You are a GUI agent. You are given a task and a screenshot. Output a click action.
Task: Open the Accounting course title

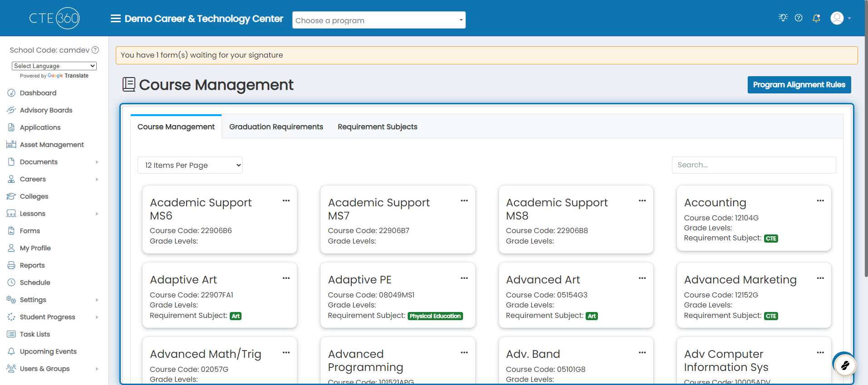point(715,203)
